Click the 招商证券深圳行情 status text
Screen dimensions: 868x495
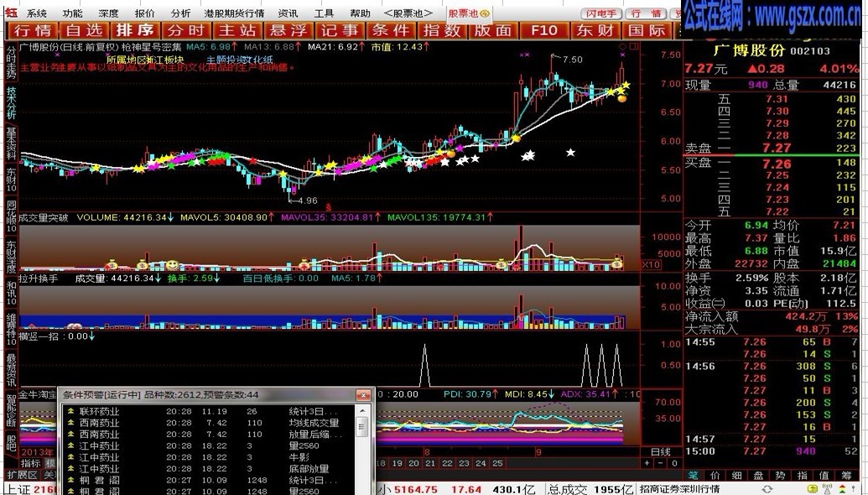point(680,489)
